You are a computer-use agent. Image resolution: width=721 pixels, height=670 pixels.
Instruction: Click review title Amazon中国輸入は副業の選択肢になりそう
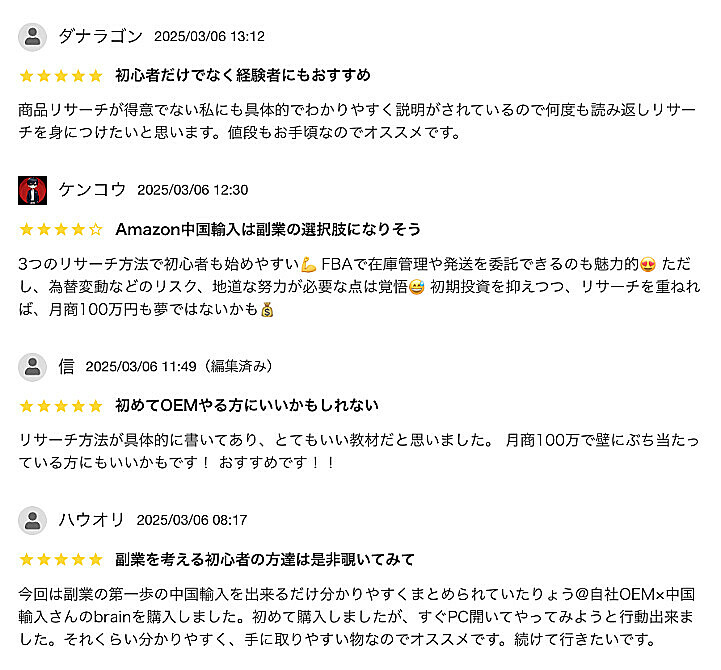point(268,229)
